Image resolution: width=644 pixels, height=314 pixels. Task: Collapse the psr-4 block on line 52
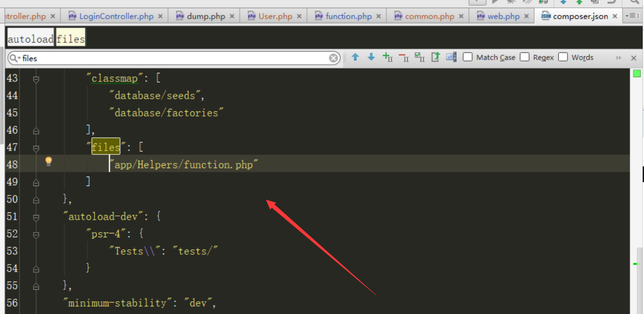(x=36, y=234)
